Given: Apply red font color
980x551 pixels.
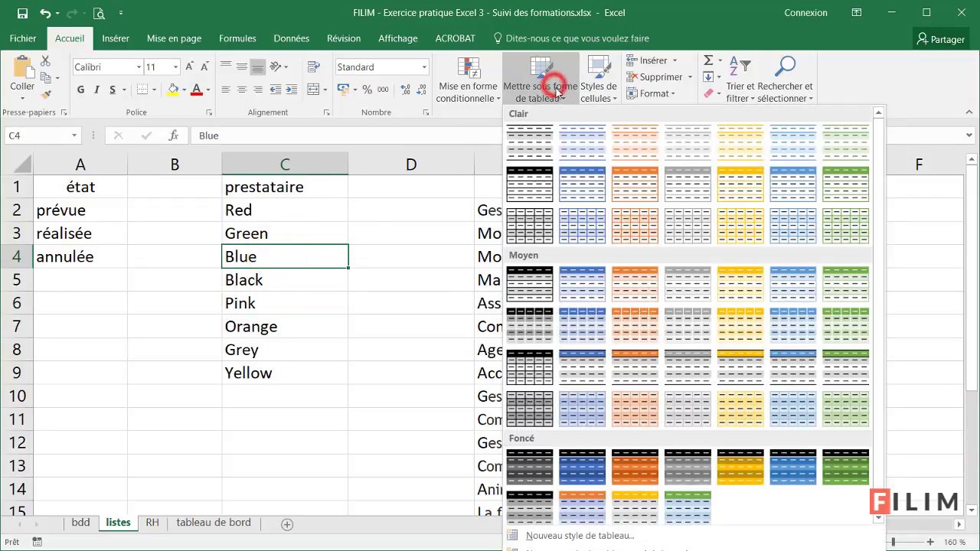Looking at the screenshot, I should point(197,90).
